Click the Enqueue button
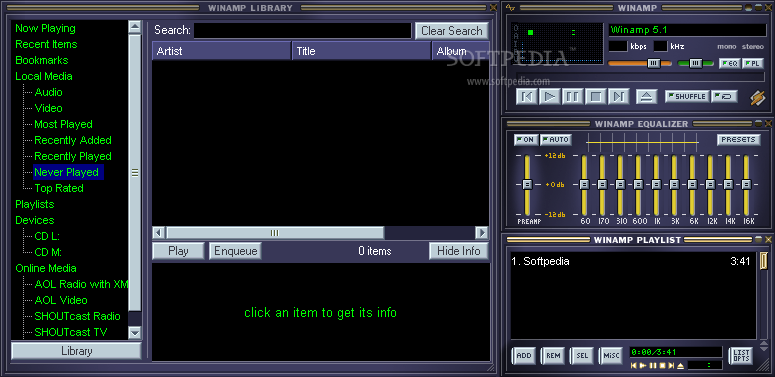This screenshot has width=775, height=377. 235,251
